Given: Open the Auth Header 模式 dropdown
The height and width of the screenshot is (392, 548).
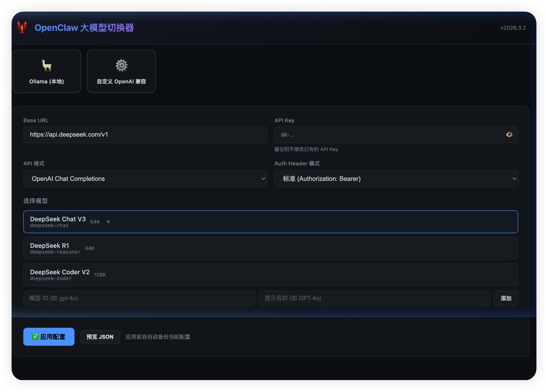Looking at the screenshot, I should pos(396,179).
